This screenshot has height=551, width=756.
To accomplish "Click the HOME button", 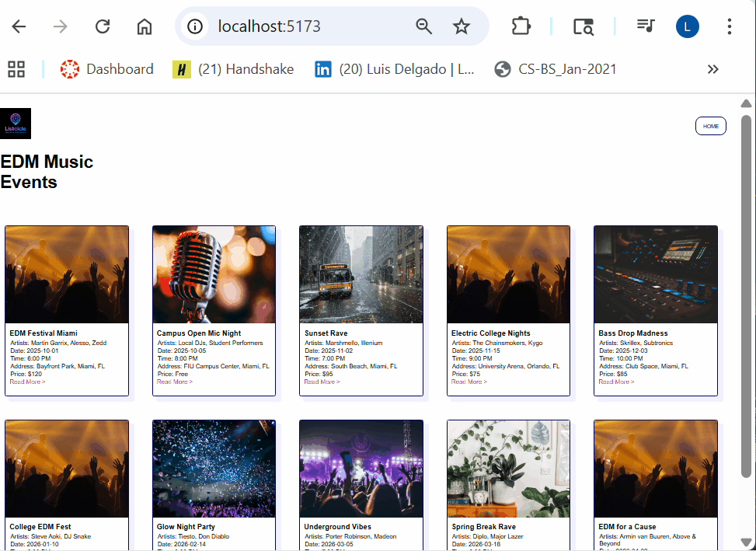I will (x=711, y=127).
